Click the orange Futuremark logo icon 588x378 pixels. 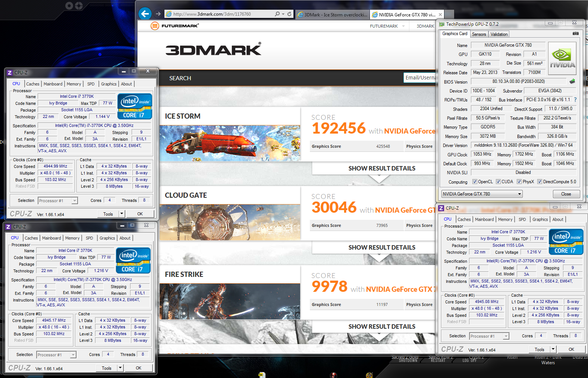155,26
